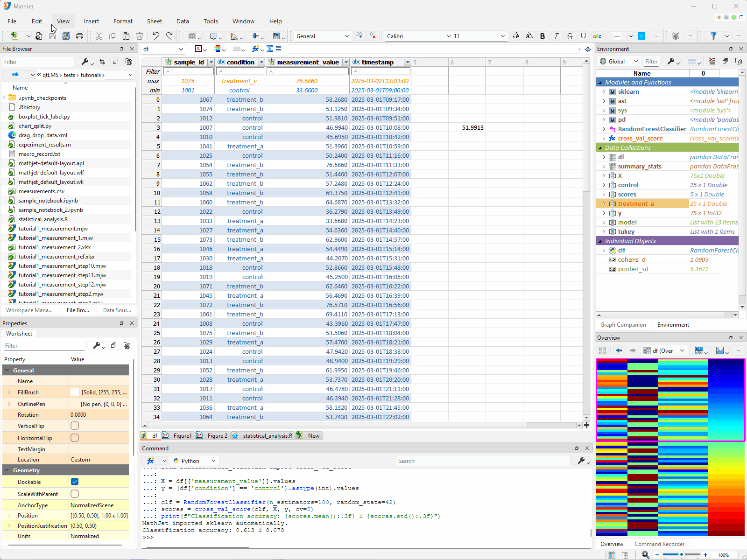Expand the FillBrush property

point(9,392)
